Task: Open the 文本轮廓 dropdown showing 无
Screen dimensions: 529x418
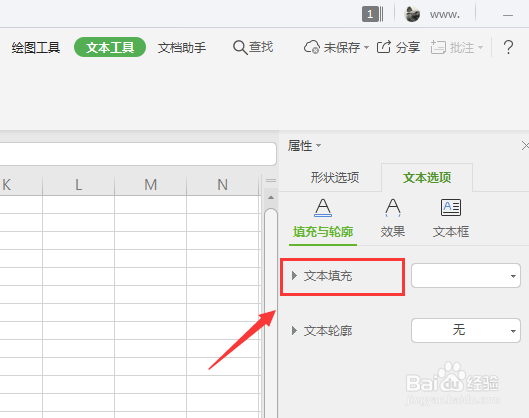Action: tap(466, 330)
